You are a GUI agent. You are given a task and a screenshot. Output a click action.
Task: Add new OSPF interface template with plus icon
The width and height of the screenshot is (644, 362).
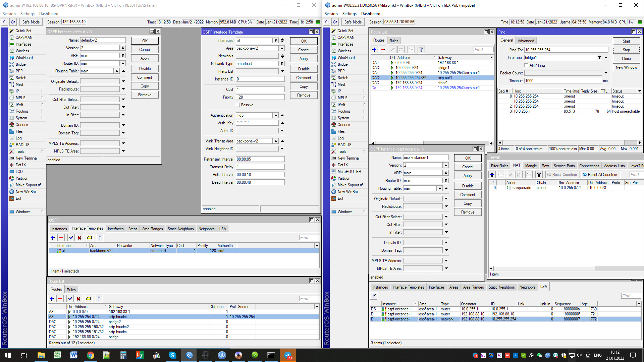(53, 238)
